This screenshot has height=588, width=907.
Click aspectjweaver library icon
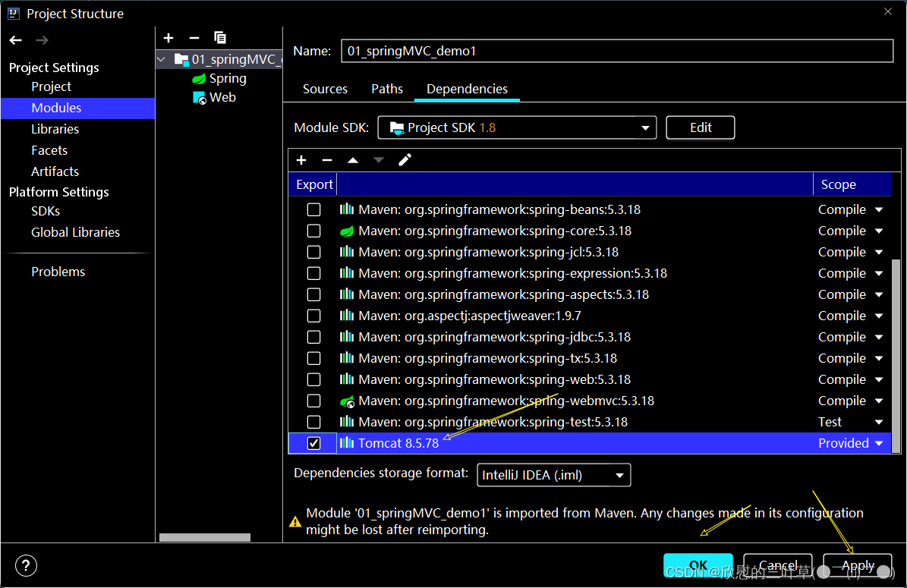coord(347,316)
